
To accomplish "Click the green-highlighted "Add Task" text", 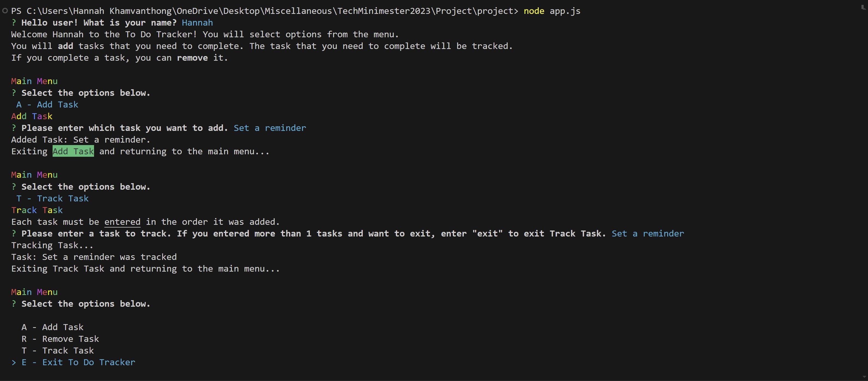I will [73, 152].
